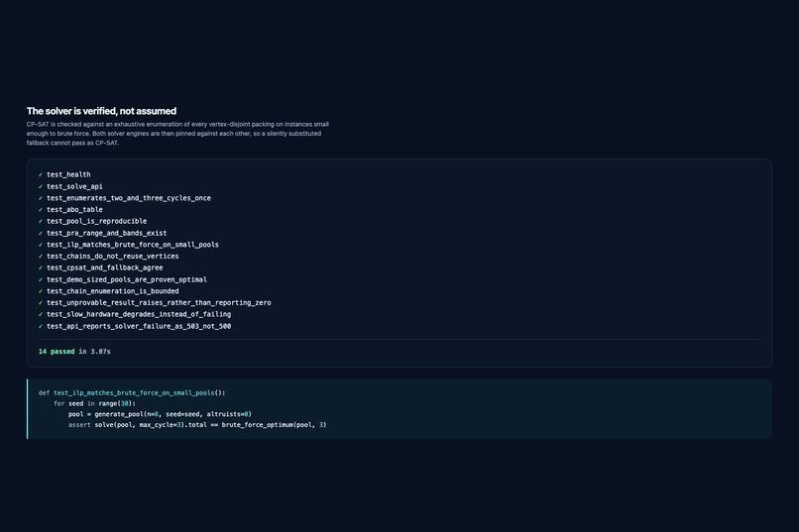
Task: Click the def test_ilp_matches_brute_force_on_small_pools code line
Action: pos(132,393)
